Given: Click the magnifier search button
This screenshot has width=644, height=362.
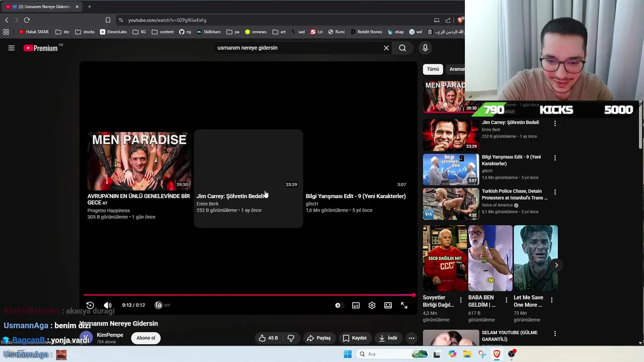Looking at the screenshot, I should coord(403,48).
